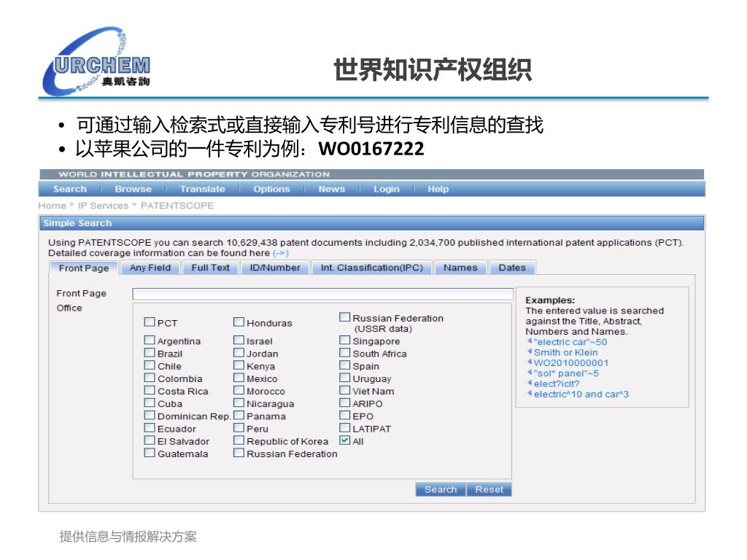Switch to the ID/Number tab
747x560 pixels.
click(x=275, y=268)
